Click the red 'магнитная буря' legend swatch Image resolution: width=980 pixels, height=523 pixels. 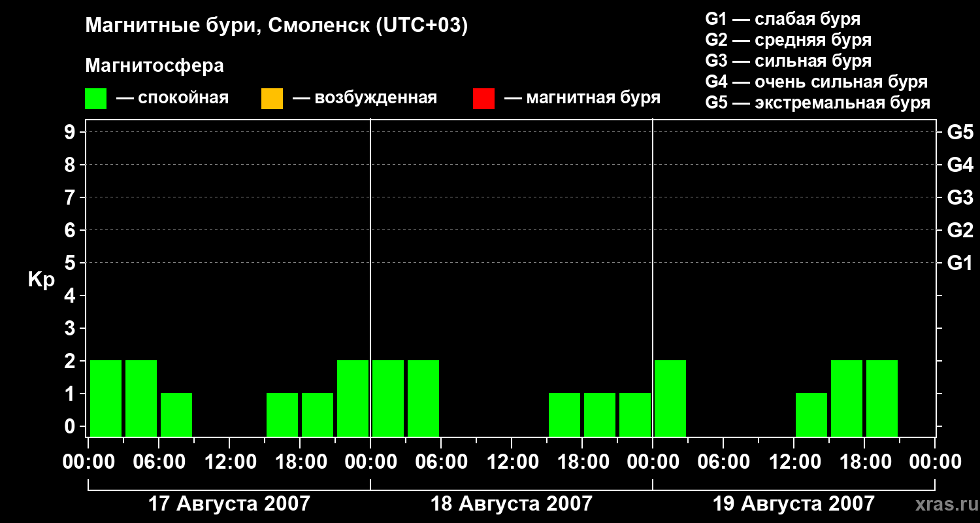(x=483, y=99)
